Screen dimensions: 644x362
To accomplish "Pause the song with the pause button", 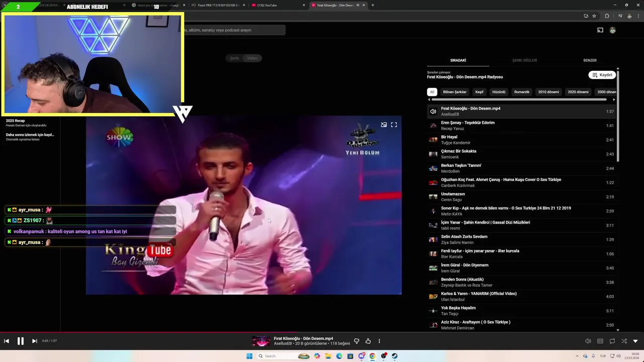I will [x=21, y=341].
